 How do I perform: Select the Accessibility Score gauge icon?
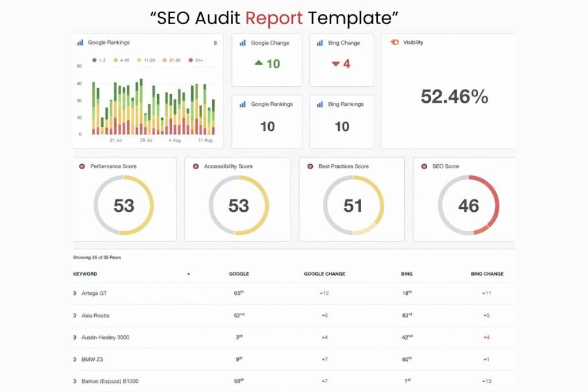click(195, 166)
